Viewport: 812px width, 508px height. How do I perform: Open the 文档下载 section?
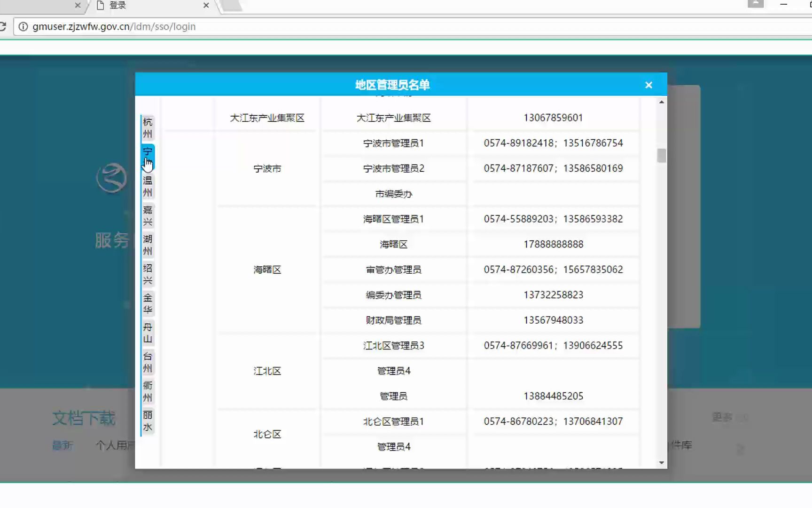coord(83,418)
